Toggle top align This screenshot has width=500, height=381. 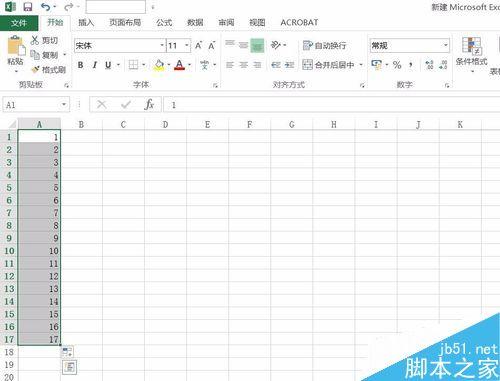click(230, 44)
